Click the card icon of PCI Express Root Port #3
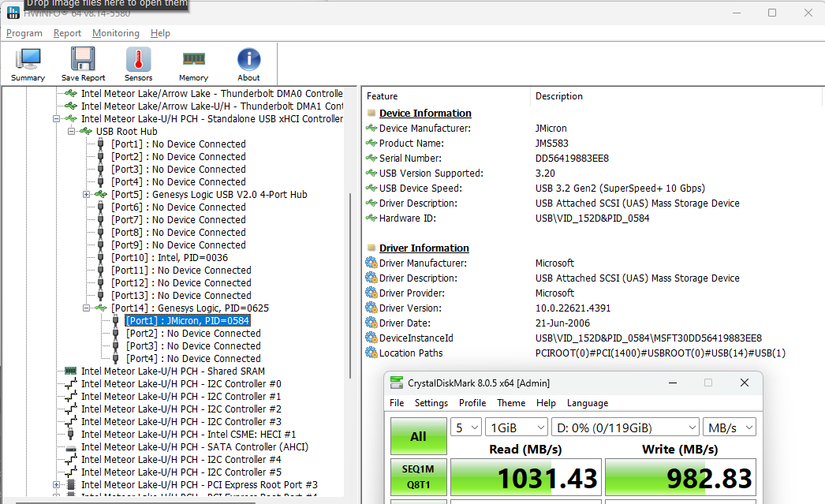This screenshot has height=504, width=825. (70, 484)
